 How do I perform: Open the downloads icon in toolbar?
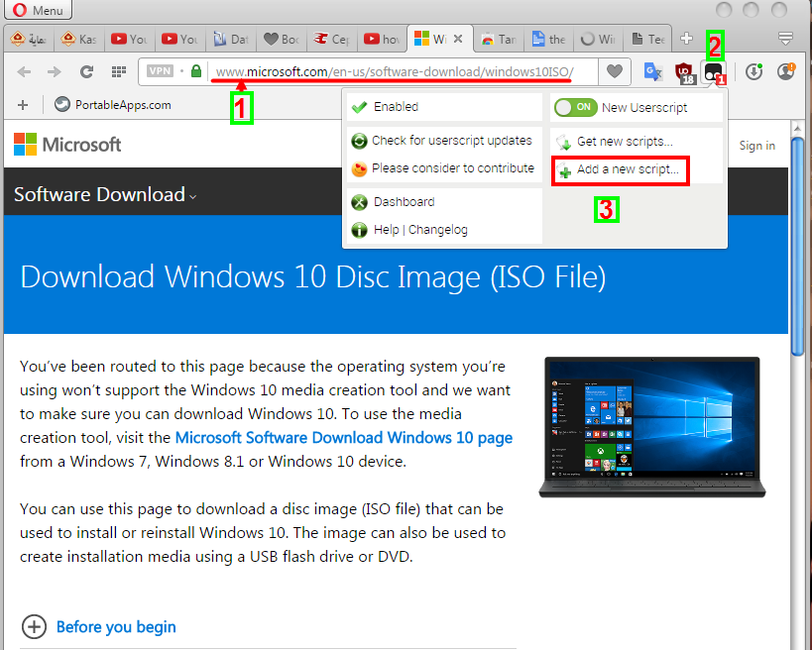coord(754,71)
